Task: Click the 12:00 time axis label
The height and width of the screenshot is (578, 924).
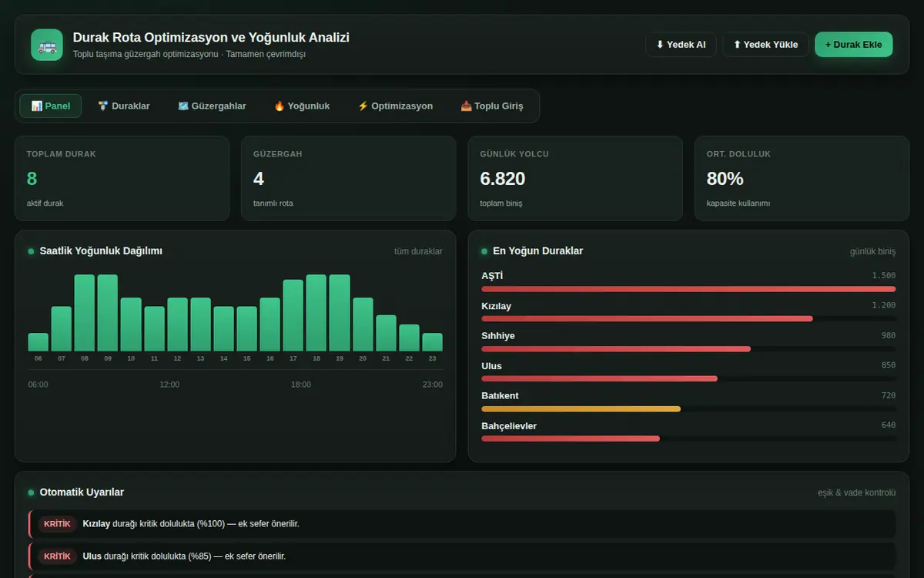Action: pos(169,385)
